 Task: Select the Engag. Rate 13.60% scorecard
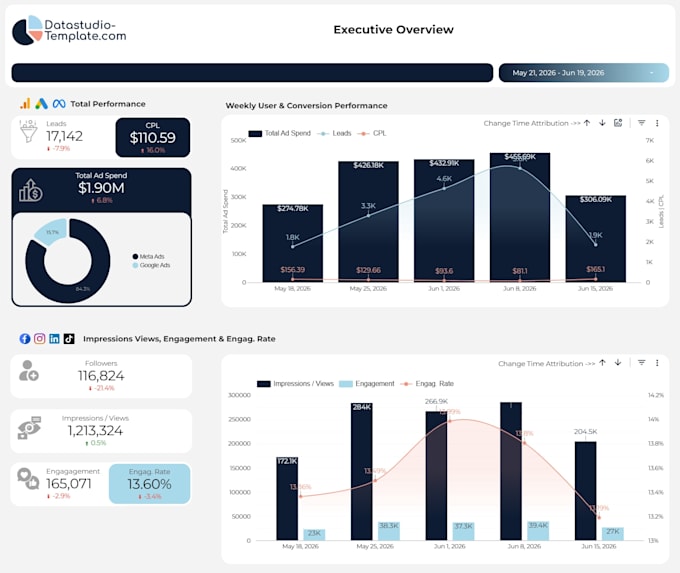(150, 484)
